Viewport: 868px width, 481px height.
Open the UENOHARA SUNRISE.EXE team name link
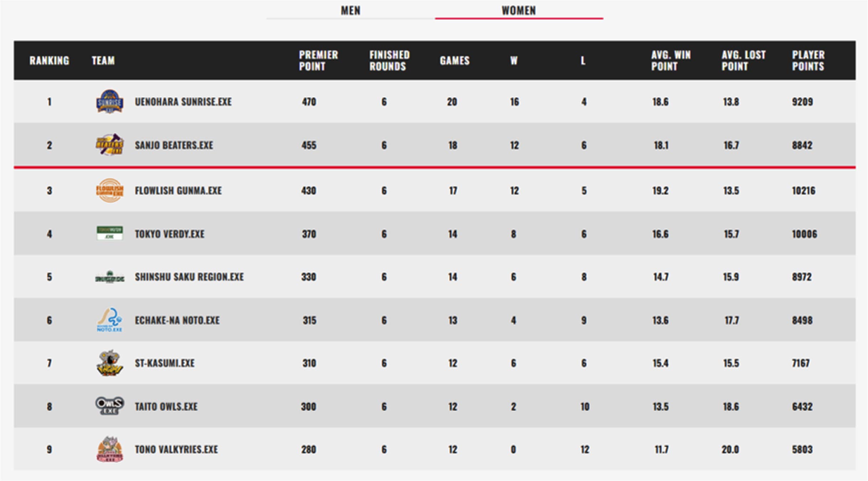183,102
